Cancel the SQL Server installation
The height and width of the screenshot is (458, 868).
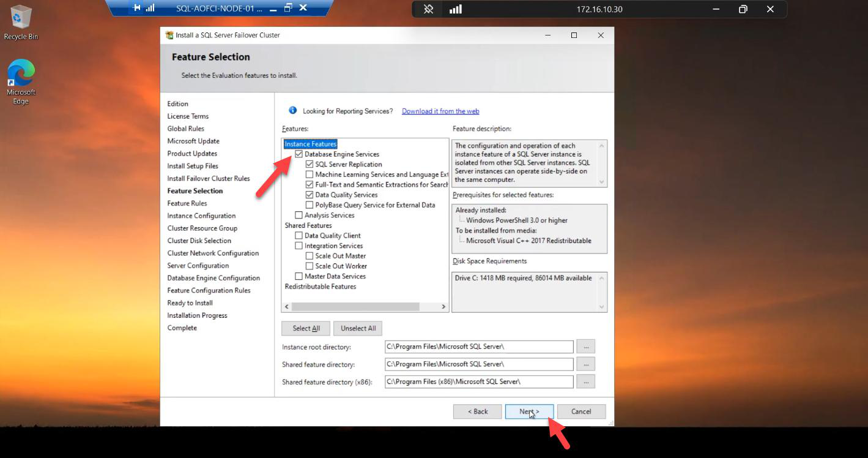click(x=581, y=411)
